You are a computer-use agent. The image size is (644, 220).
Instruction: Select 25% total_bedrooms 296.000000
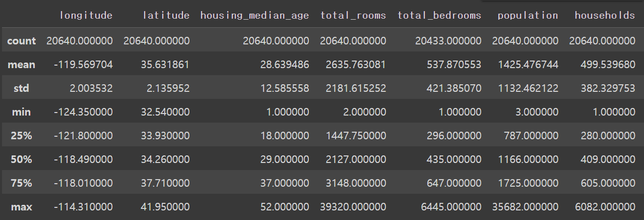tap(454, 136)
